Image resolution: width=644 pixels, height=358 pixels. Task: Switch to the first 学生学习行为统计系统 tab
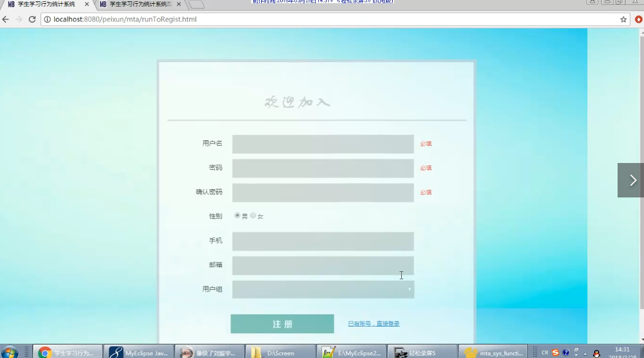(x=46, y=4)
